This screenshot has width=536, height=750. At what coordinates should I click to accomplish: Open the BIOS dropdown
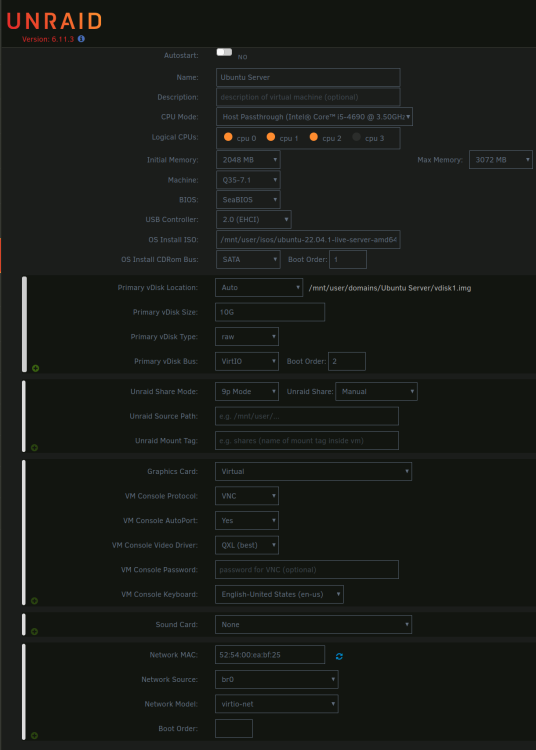click(248, 199)
